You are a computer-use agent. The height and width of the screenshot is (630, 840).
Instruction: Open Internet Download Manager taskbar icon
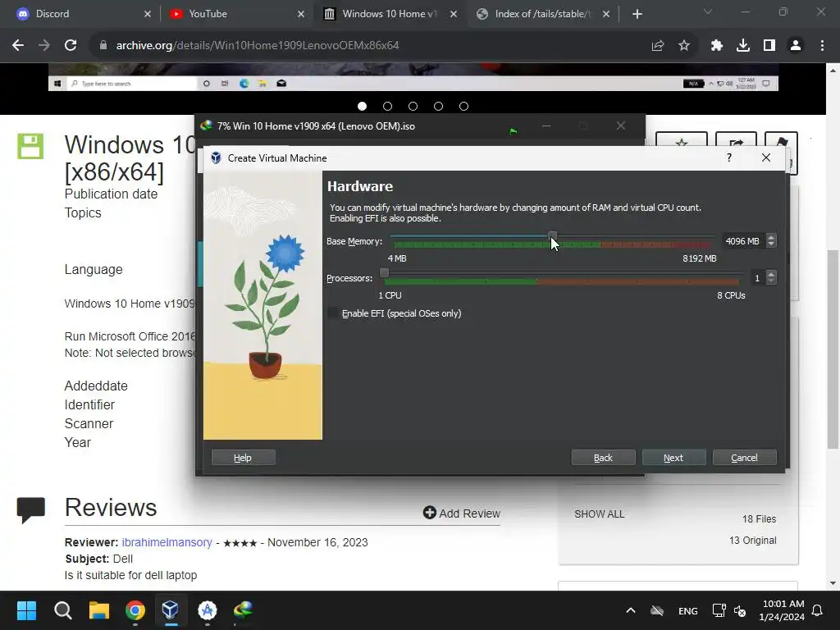point(243,609)
